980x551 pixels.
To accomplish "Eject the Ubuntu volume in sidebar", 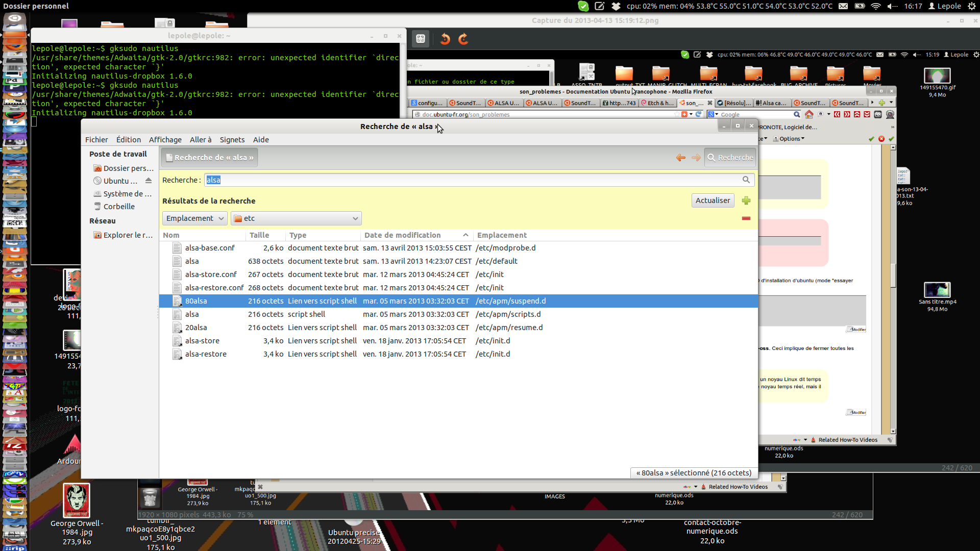I will [x=149, y=181].
